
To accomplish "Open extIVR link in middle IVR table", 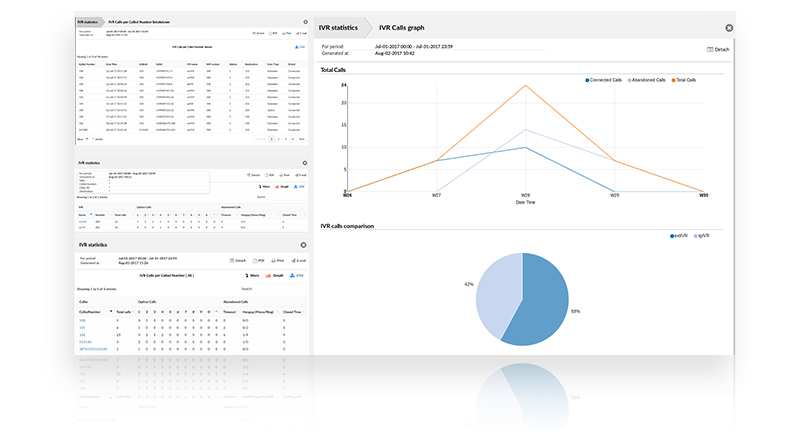I will (82, 222).
